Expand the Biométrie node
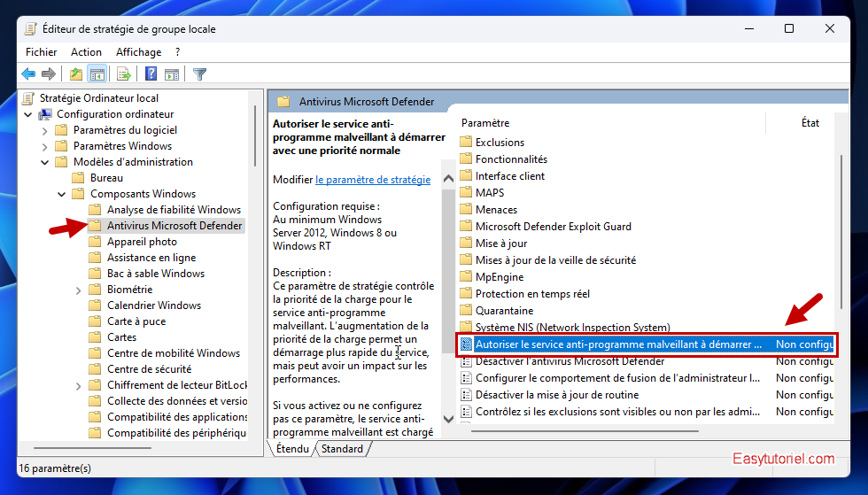The width and height of the screenshot is (868, 495). coord(78,290)
